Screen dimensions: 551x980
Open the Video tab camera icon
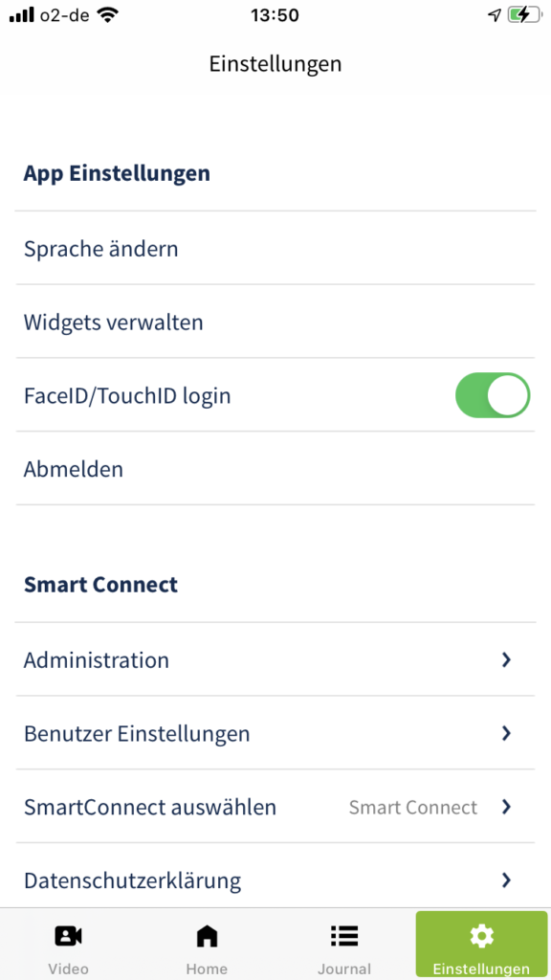tap(69, 936)
